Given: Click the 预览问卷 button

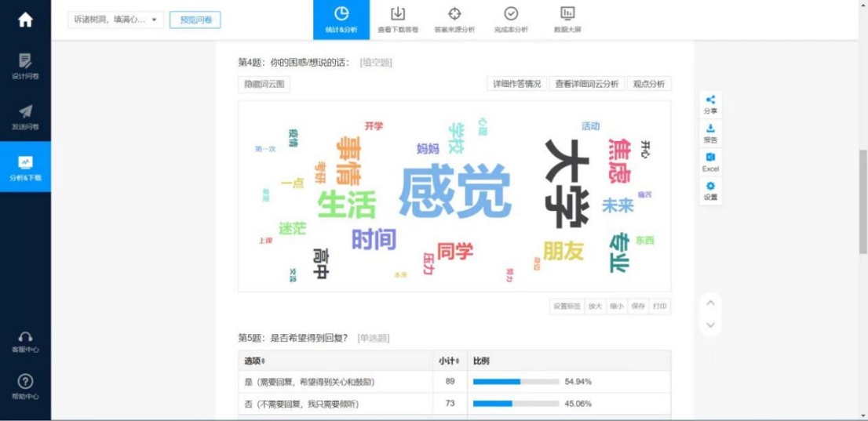Looking at the screenshot, I should [195, 20].
